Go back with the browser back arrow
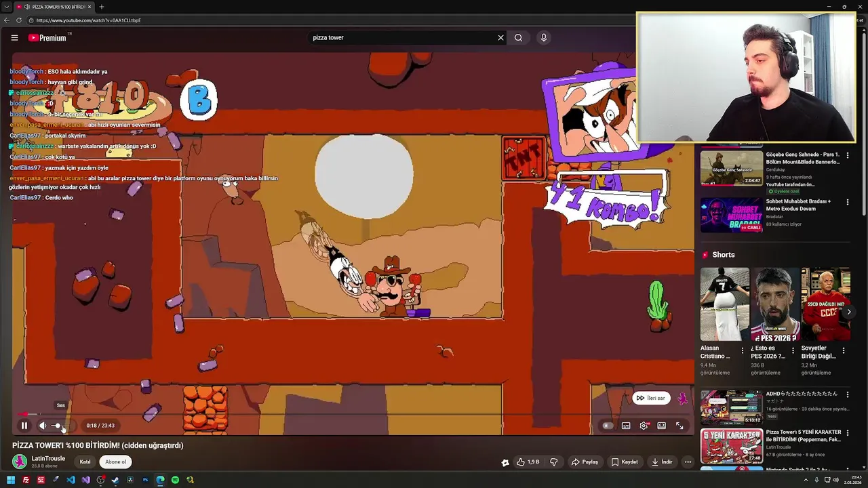 pos(7,20)
